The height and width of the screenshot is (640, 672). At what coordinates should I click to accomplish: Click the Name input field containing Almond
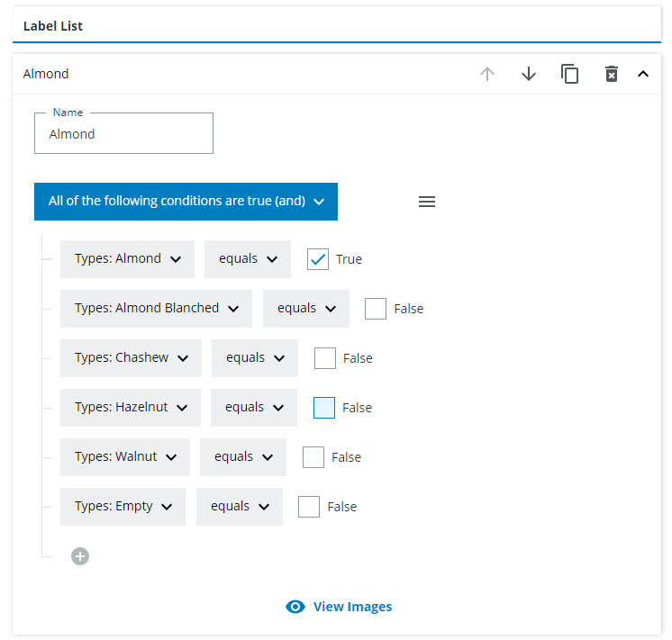click(123, 134)
